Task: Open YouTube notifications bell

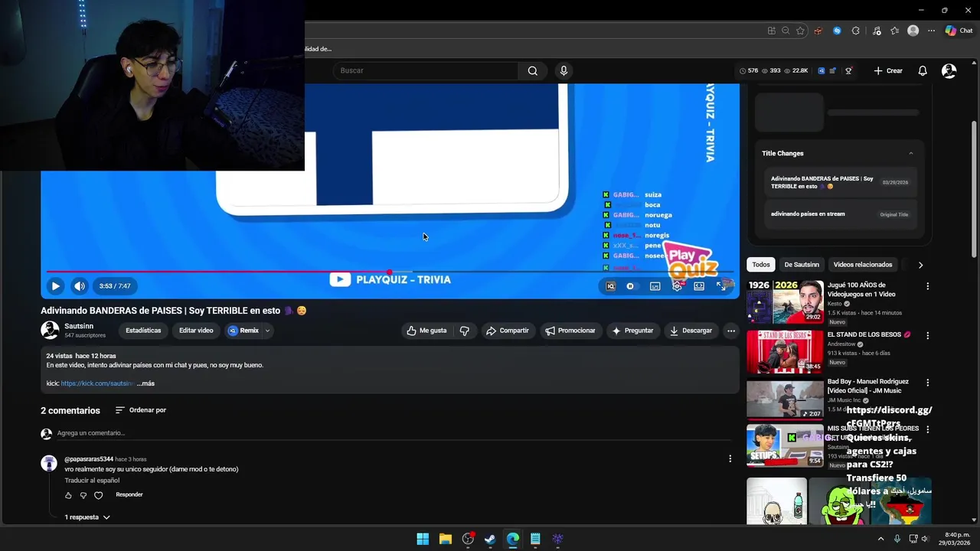Action: point(923,70)
